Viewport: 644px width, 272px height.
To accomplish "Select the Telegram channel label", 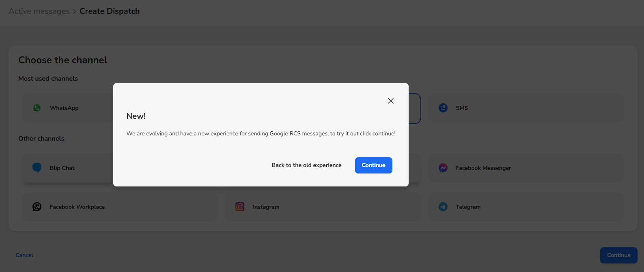I will click(468, 207).
